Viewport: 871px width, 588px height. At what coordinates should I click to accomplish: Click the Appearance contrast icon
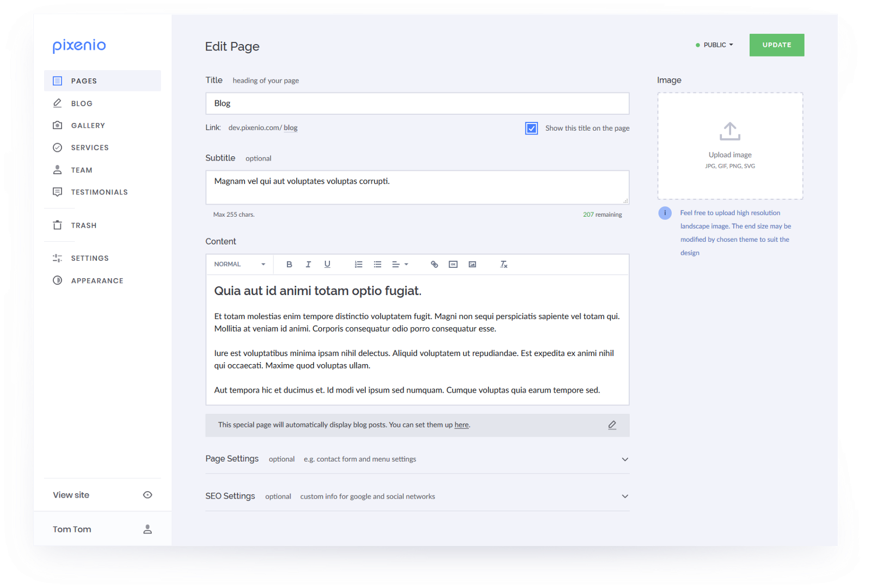tap(57, 280)
